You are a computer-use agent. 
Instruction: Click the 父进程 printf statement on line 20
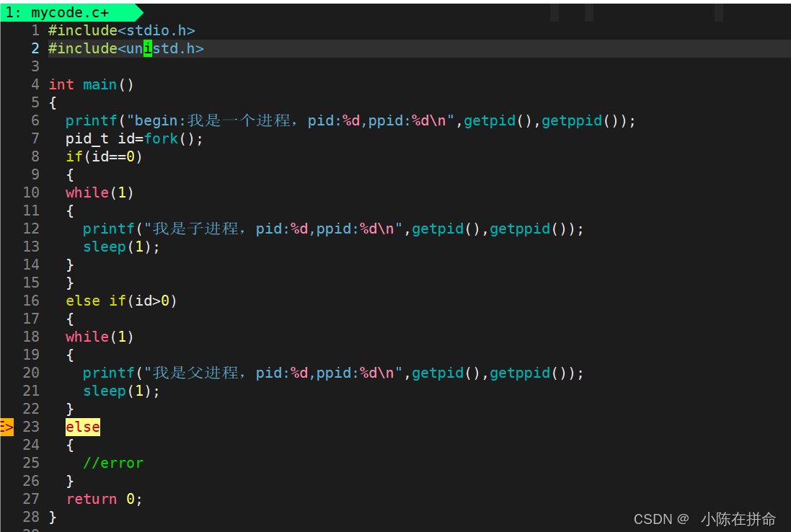pyautogui.click(x=333, y=373)
